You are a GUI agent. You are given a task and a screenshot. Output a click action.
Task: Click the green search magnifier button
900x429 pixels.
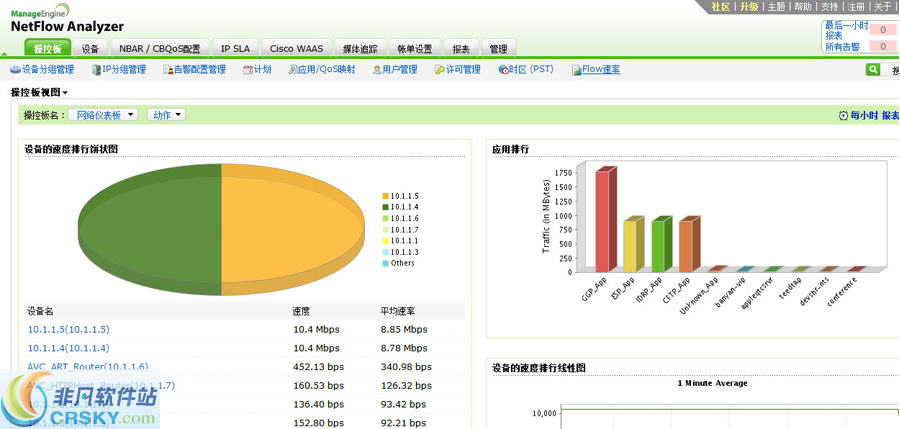point(873,69)
